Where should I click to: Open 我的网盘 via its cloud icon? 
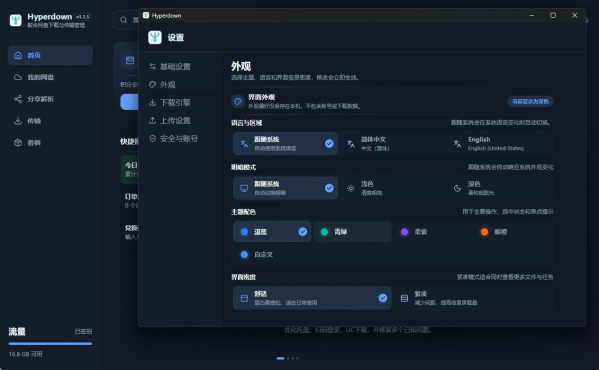(x=18, y=77)
